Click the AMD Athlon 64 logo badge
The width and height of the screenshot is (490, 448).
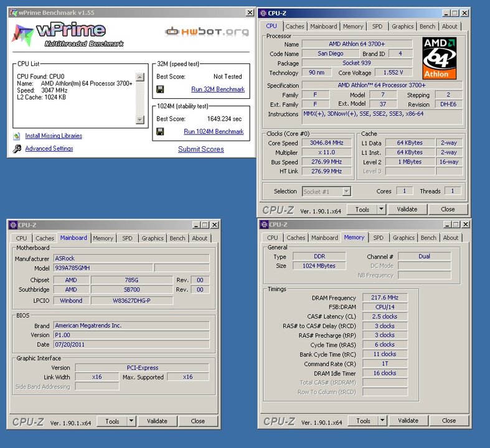[440, 58]
